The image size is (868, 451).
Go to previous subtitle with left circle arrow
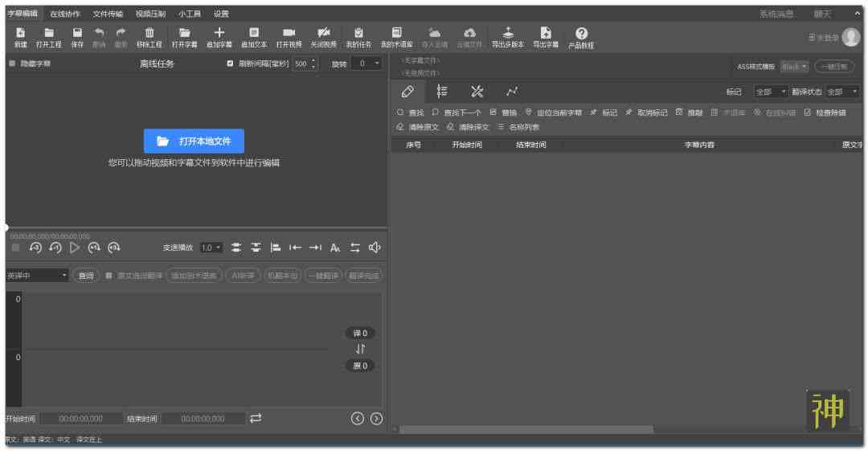pos(358,418)
